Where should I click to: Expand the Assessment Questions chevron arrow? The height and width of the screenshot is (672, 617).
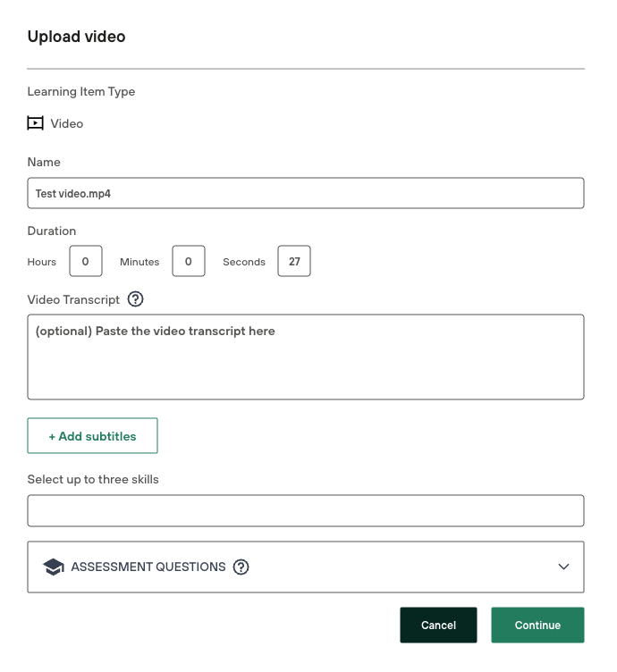(563, 567)
